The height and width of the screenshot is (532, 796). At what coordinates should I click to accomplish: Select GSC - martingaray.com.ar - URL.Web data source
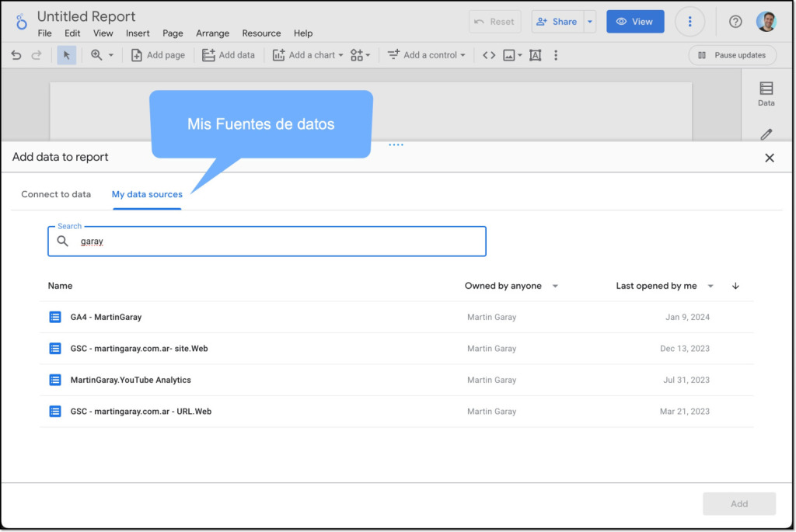coord(396,412)
